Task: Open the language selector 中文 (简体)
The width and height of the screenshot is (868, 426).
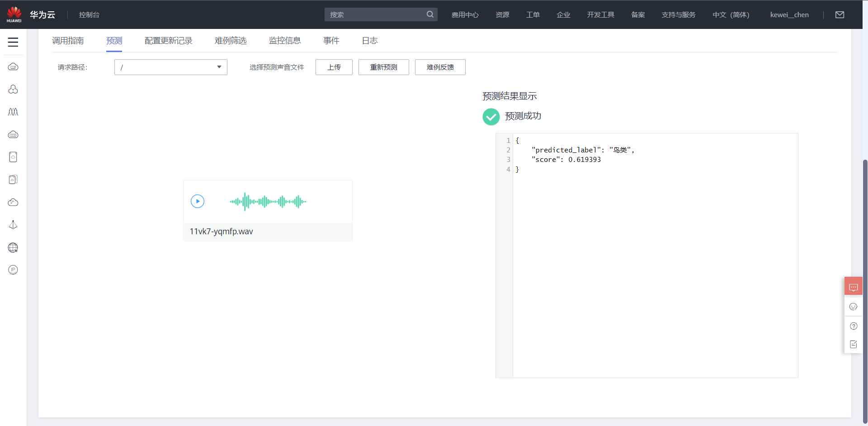Action: click(x=731, y=15)
